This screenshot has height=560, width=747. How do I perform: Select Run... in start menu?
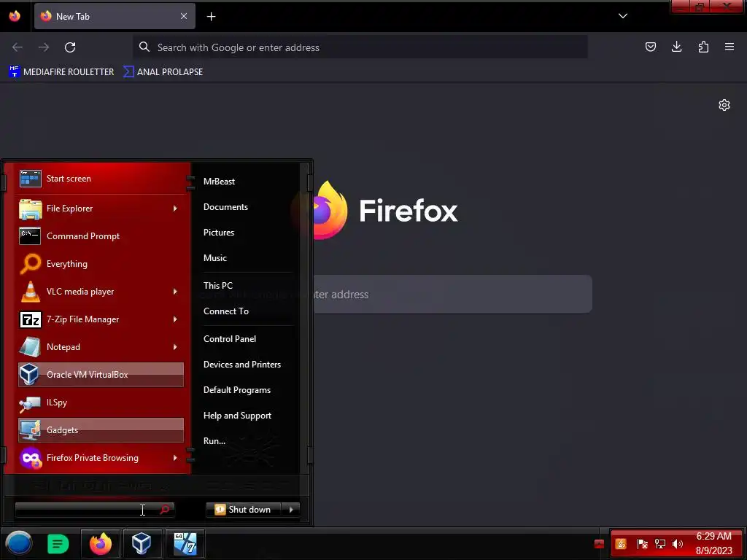[214, 441]
